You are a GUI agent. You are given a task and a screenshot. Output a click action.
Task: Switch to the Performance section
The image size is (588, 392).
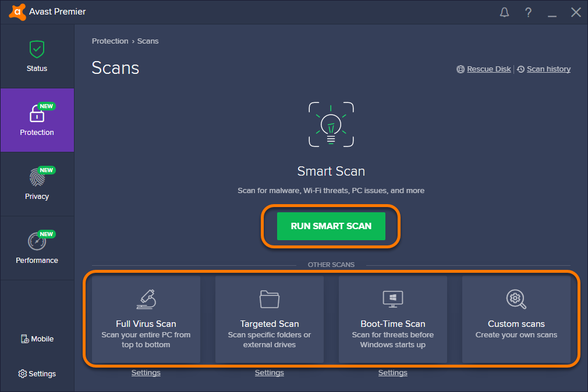click(x=37, y=248)
